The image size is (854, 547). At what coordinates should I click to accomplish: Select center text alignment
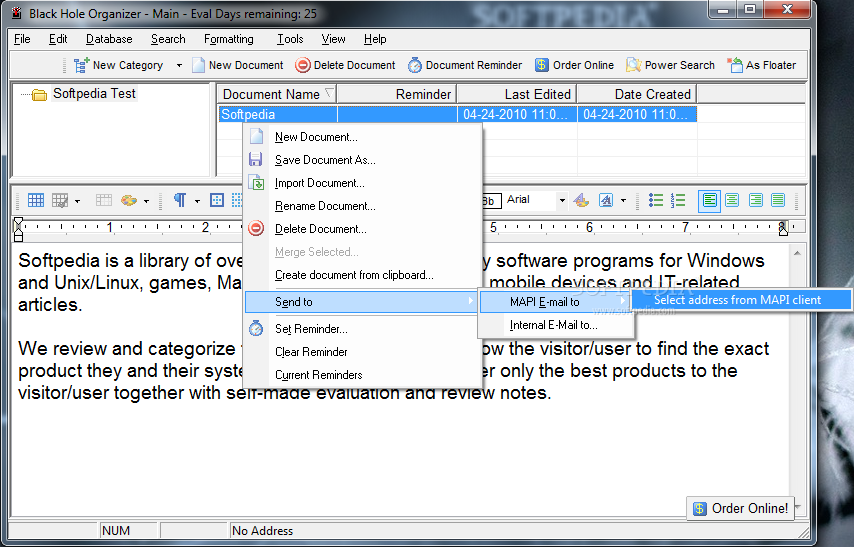732,200
